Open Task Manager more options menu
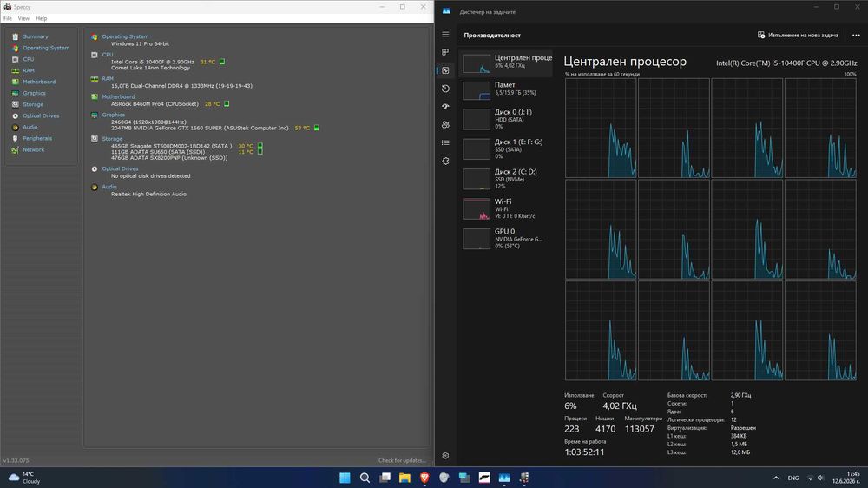The height and width of the screenshot is (488, 868). click(x=856, y=35)
